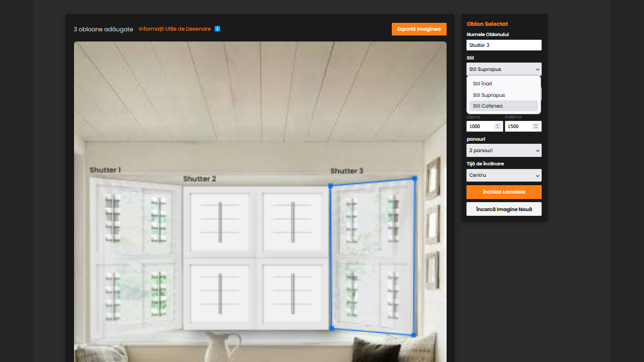Adjust the Înălțime spinner arrows

tap(536, 126)
